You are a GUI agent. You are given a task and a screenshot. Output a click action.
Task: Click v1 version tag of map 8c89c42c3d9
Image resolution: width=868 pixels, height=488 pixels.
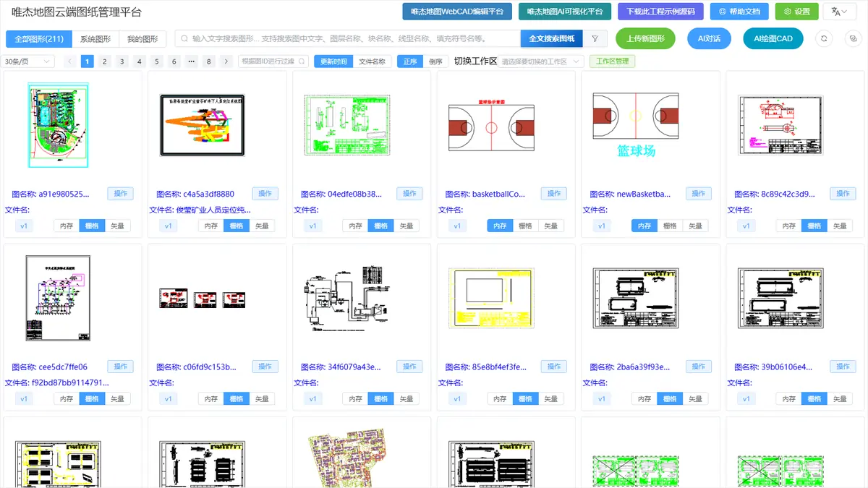(746, 226)
